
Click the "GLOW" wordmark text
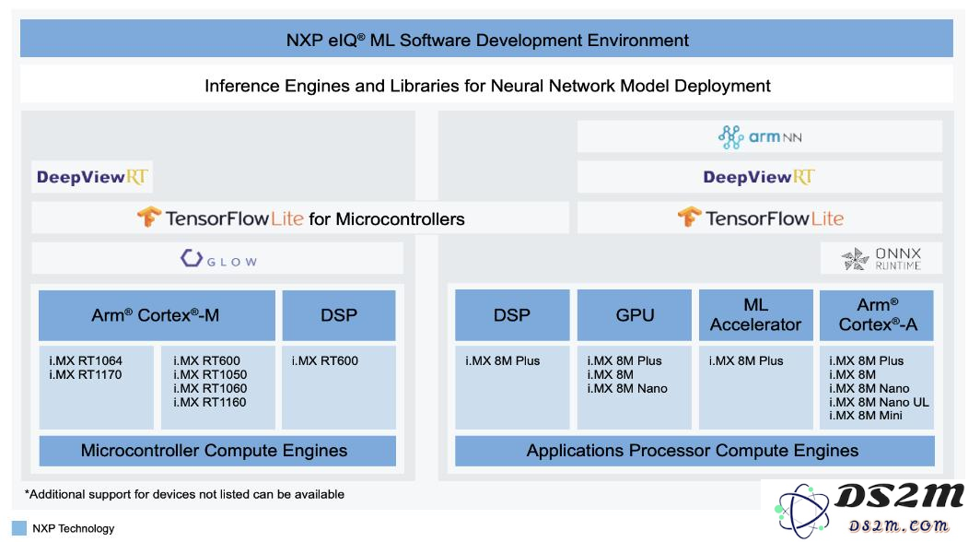(x=232, y=262)
